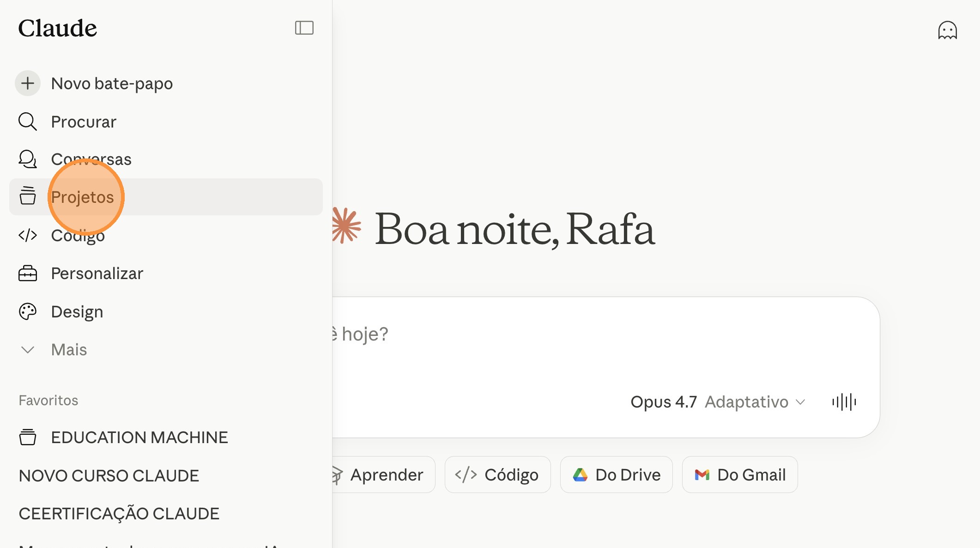Click the EDUCATION MACHINE project icon
This screenshot has height=548, width=980.
point(28,437)
